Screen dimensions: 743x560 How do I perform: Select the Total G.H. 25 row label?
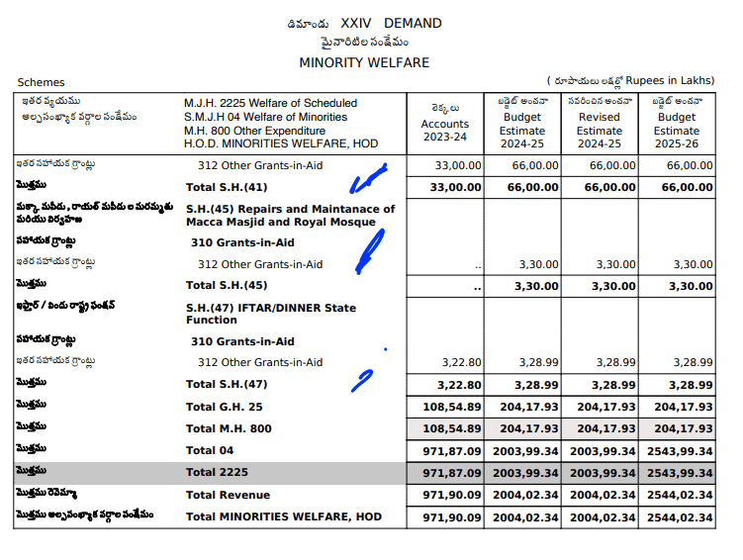pyautogui.click(x=224, y=407)
